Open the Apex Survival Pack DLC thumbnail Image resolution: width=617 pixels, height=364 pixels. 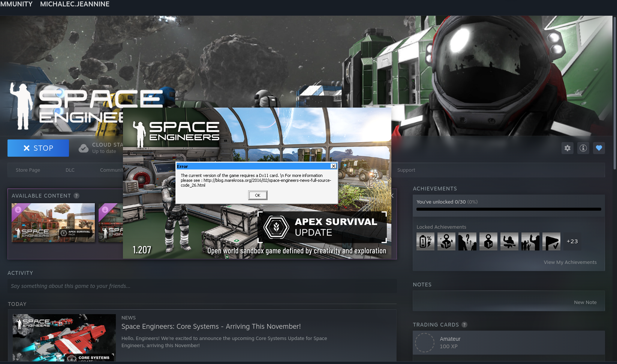pyautogui.click(x=53, y=223)
